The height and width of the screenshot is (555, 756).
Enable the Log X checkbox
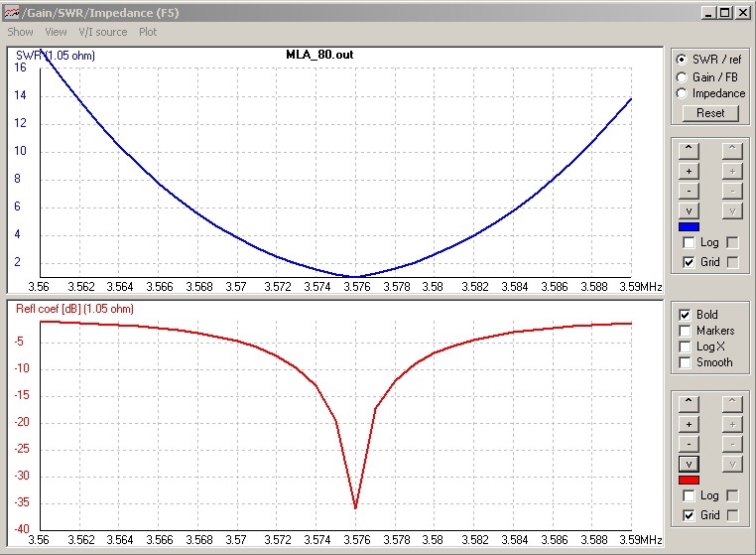click(685, 347)
